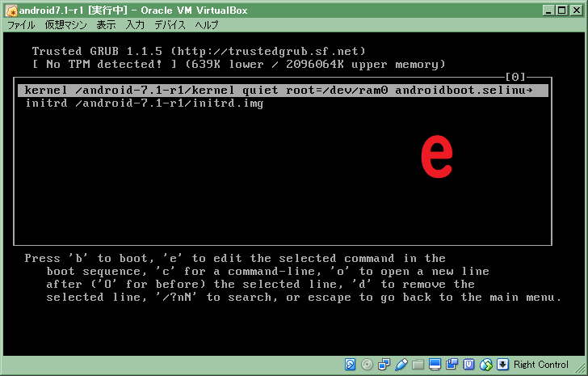
Task: Click the Trusted GRUB 1.1.5 header text
Action: pyautogui.click(x=199, y=51)
